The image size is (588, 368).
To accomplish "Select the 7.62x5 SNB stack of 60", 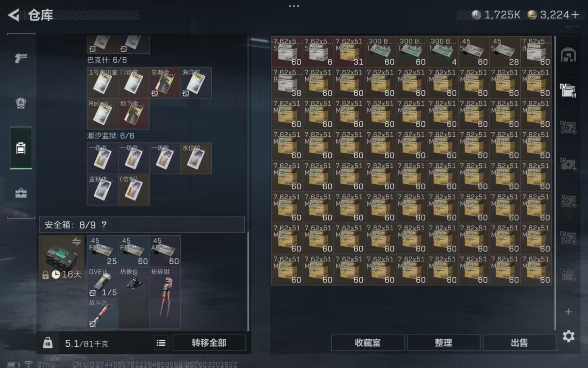I will [287, 51].
